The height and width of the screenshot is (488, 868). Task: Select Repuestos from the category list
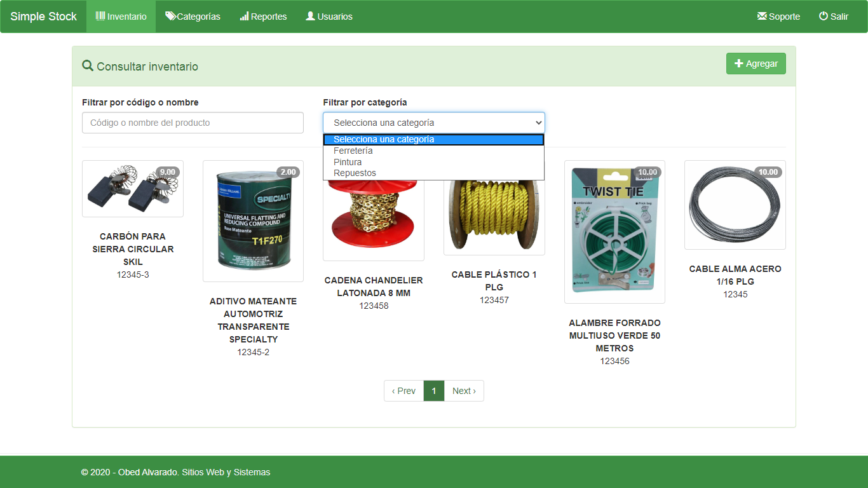click(433, 173)
